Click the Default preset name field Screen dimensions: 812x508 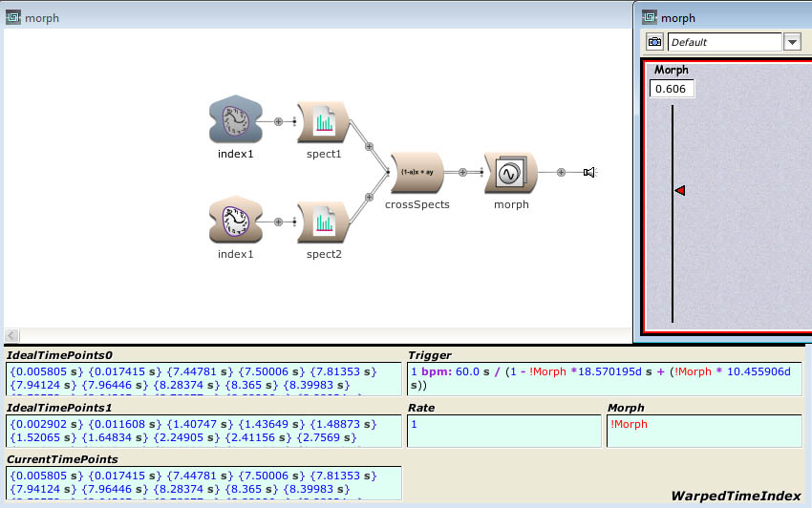(x=724, y=42)
